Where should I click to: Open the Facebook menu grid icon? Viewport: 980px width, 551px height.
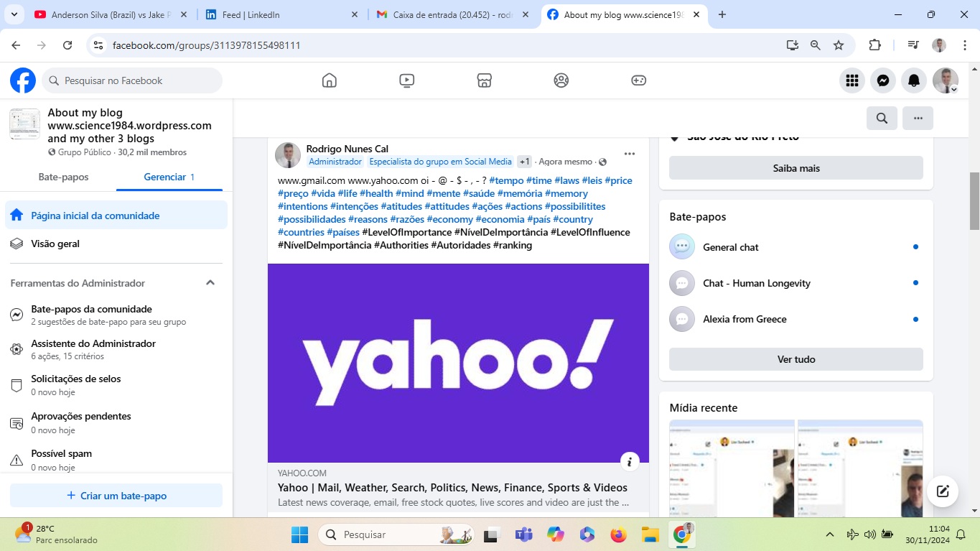[851, 80]
